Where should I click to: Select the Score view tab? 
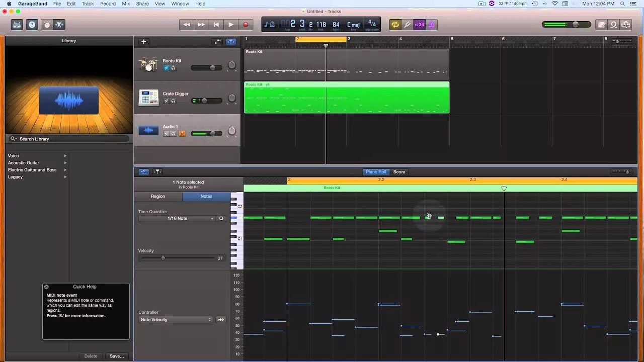[x=399, y=172]
